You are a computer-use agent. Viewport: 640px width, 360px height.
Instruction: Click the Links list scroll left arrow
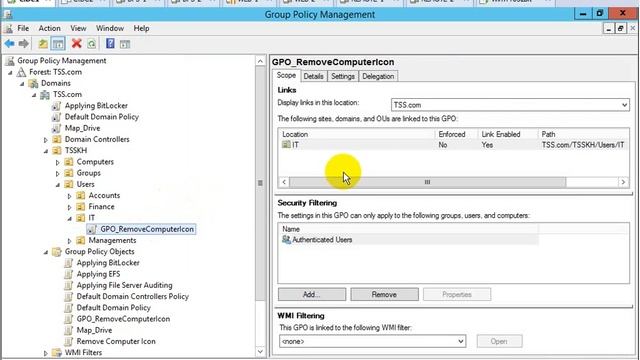(284, 182)
